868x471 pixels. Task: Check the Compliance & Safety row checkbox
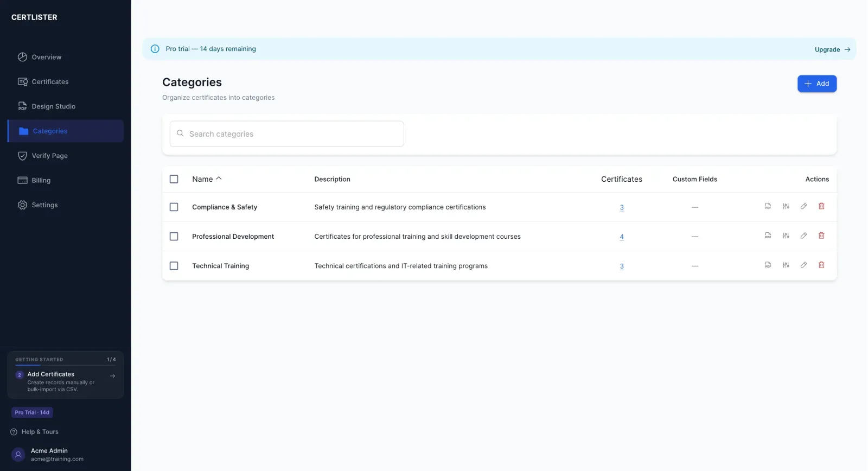click(x=174, y=207)
